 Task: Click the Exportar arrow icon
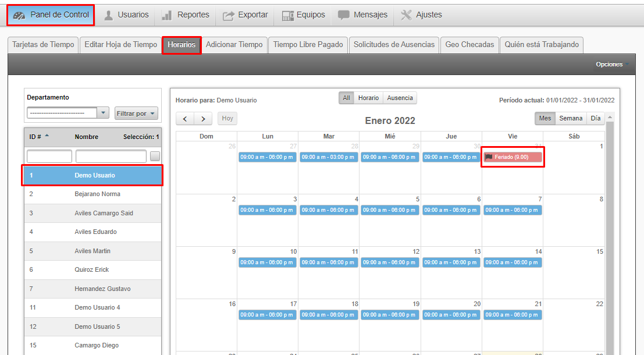click(x=229, y=15)
